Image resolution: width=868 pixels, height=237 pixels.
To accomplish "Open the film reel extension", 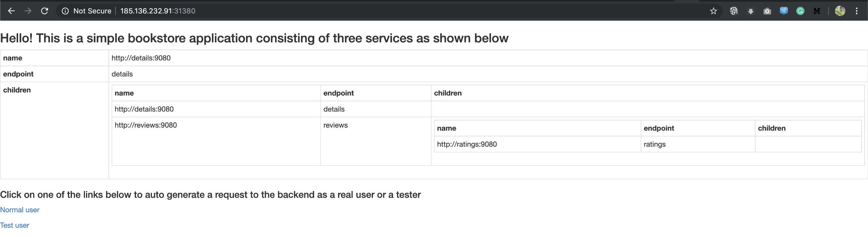I will tap(733, 11).
